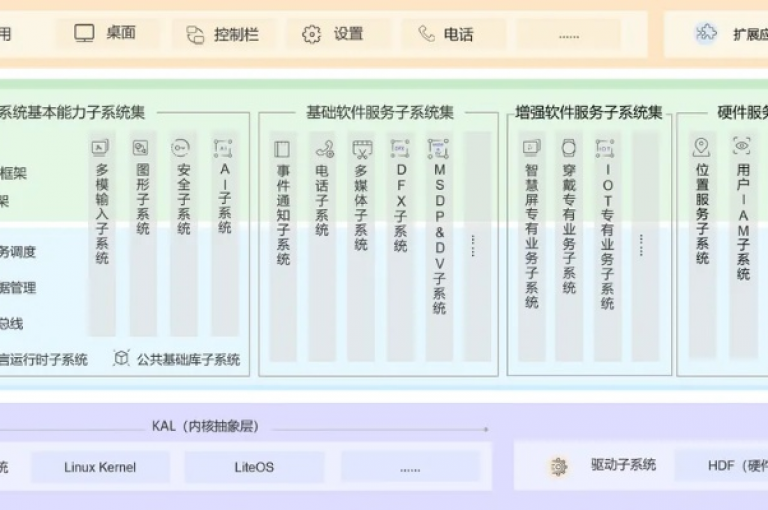The height and width of the screenshot is (510, 768).
Task: Click the icon above 图形子系统
Action: tap(141, 147)
